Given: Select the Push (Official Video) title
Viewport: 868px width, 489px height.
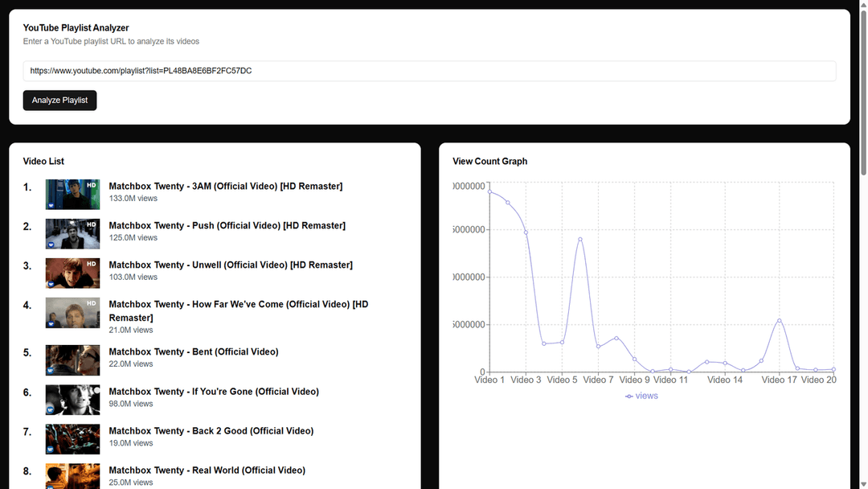Looking at the screenshot, I should coord(227,225).
